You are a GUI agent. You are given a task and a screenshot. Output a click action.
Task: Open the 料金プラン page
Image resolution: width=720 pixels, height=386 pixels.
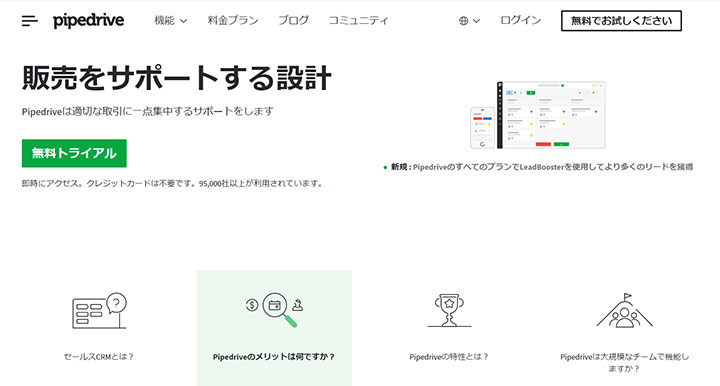tap(233, 21)
